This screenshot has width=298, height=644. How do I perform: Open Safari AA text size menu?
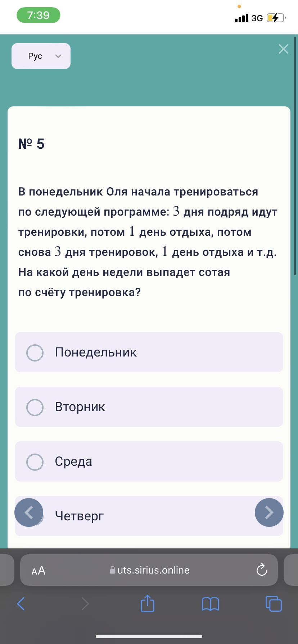pyautogui.click(x=39, y=570)
